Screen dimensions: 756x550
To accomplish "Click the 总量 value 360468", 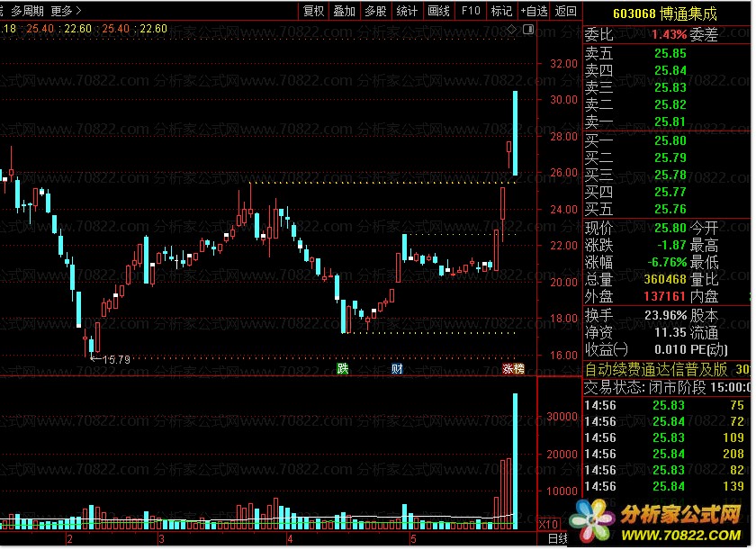I will point(665,280).
